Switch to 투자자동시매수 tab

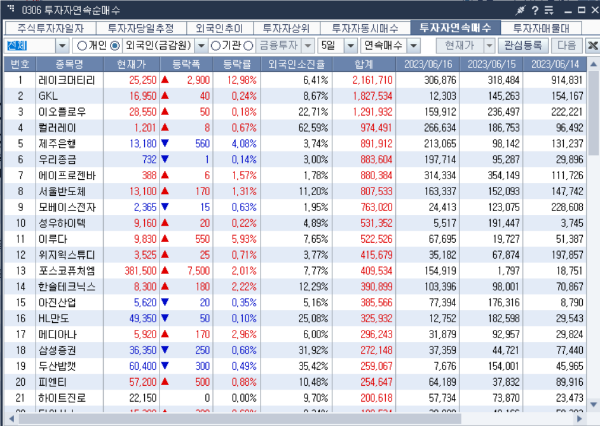click(x=365, y=28)
